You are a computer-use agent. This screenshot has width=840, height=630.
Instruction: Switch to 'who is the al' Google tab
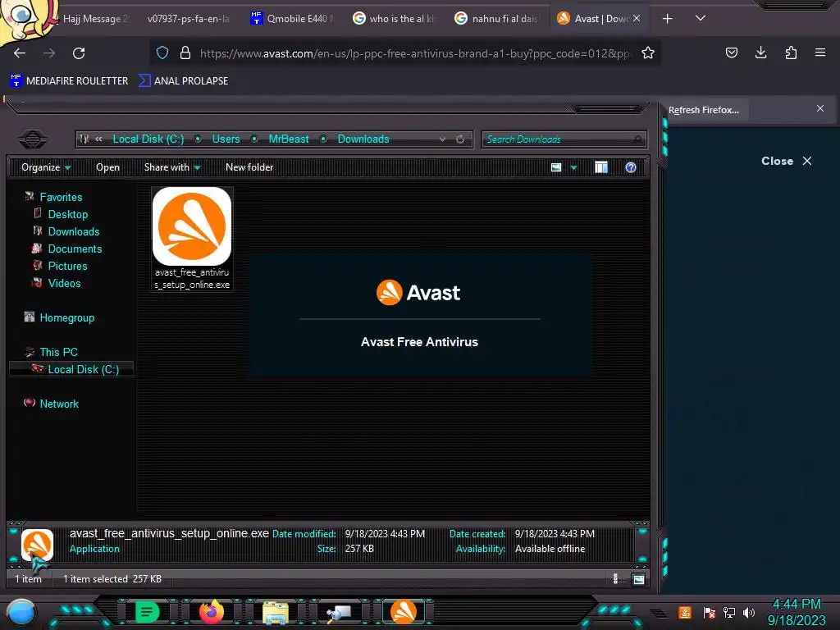[x=394, y=19]
